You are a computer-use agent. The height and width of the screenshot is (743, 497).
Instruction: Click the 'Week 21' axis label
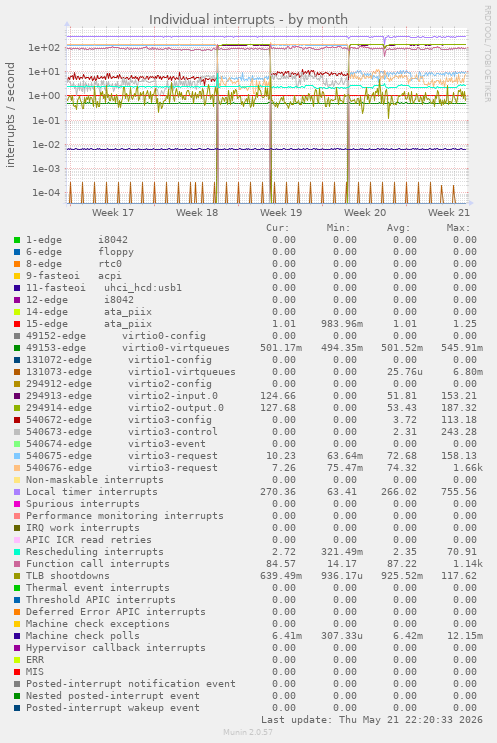click(449, 212)
